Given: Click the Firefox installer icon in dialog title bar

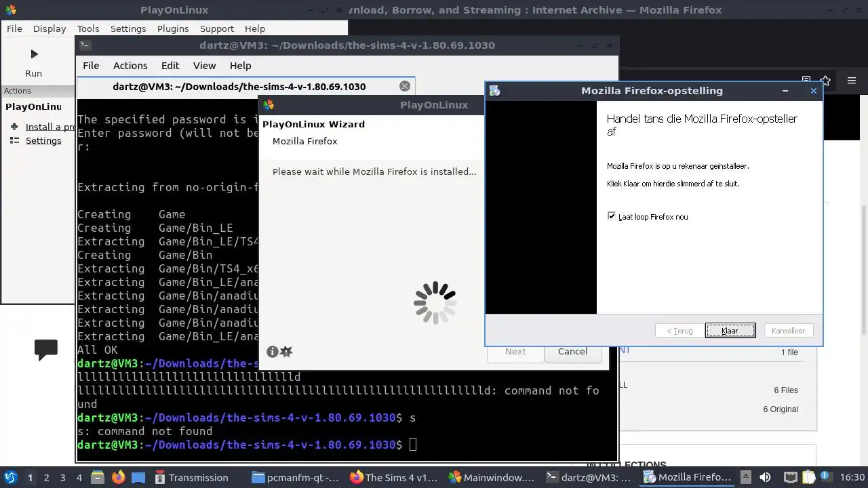Looking at the screenshot, I should tap(494, 91).
